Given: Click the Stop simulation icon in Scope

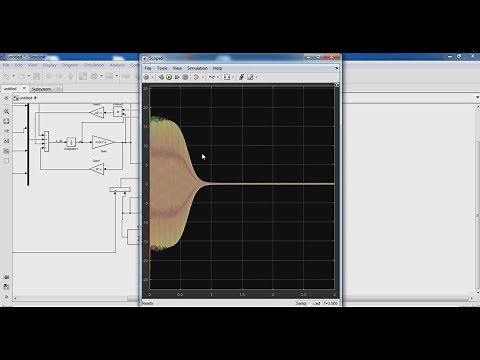Looking at the screenshot, I should click(186, 77).
